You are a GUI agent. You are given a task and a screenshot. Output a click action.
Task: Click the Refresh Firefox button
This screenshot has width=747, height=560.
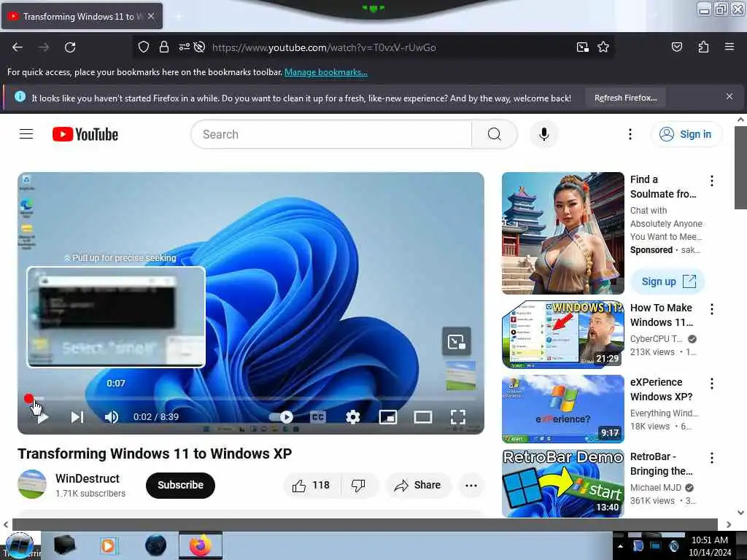[625, 98]
